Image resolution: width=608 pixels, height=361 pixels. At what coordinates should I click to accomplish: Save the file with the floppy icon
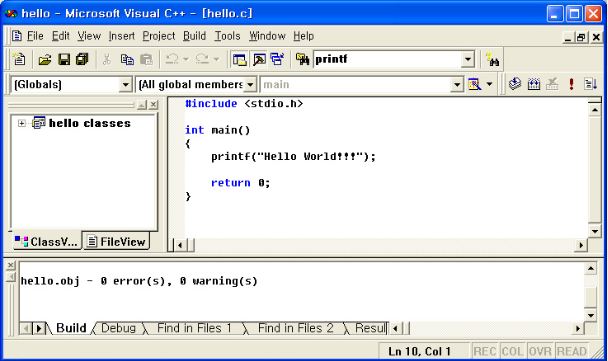64,59
